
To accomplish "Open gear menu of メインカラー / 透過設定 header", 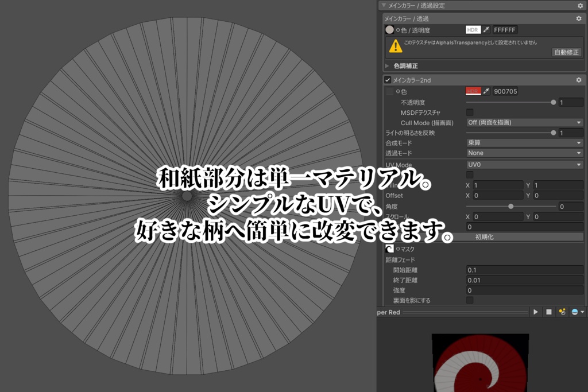I will [x=580, y=6].
